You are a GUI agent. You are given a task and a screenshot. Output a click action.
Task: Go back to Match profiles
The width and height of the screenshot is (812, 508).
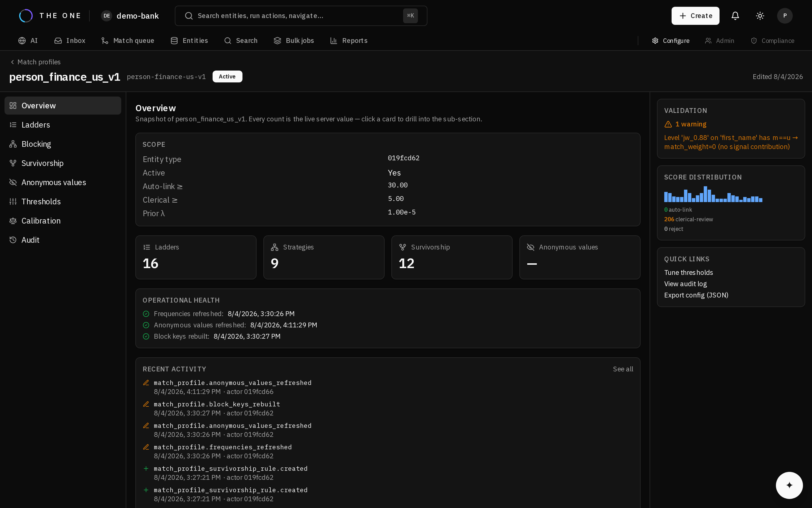pyautogui.click(x=36, y=62)
